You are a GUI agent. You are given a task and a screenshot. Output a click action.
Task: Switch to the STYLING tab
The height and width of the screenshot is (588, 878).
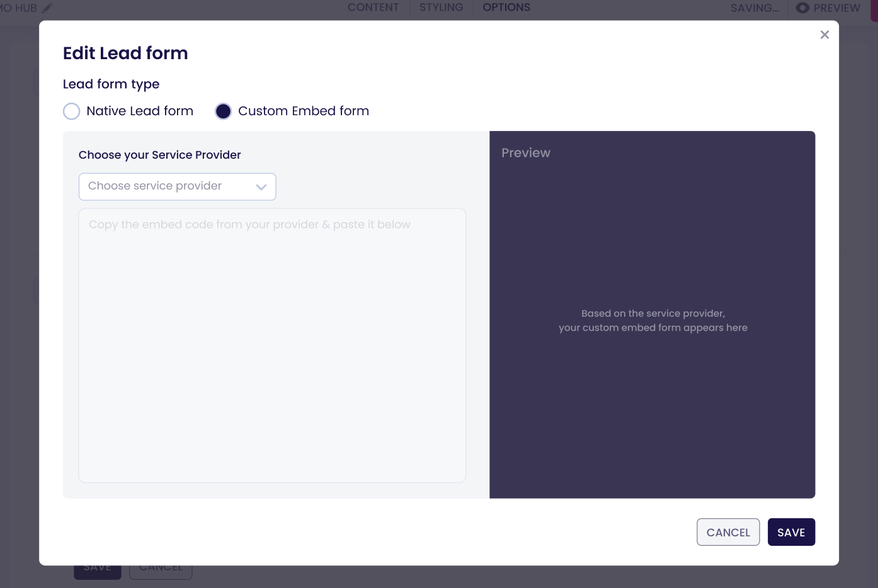pyautogui.click(x=441, y=8)
